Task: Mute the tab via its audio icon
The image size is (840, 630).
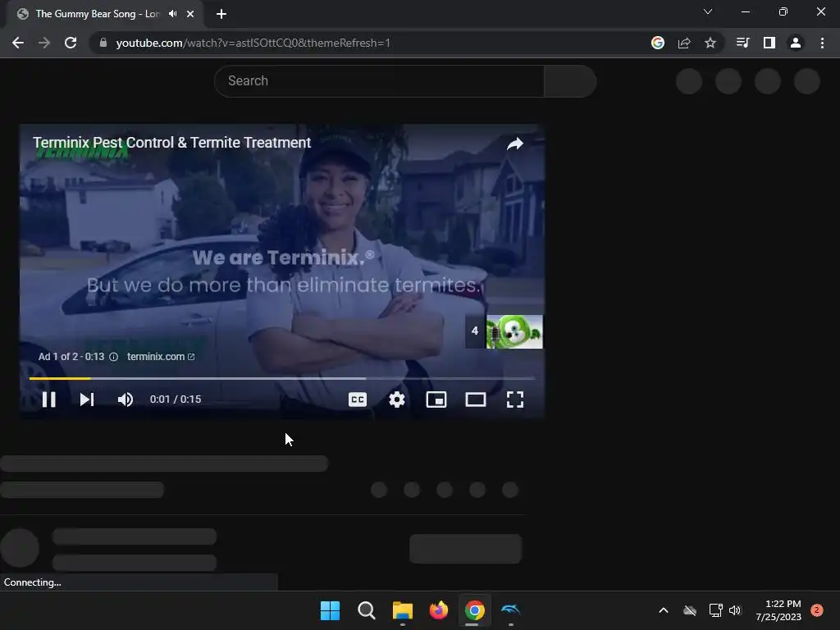Action: point(172,14)
